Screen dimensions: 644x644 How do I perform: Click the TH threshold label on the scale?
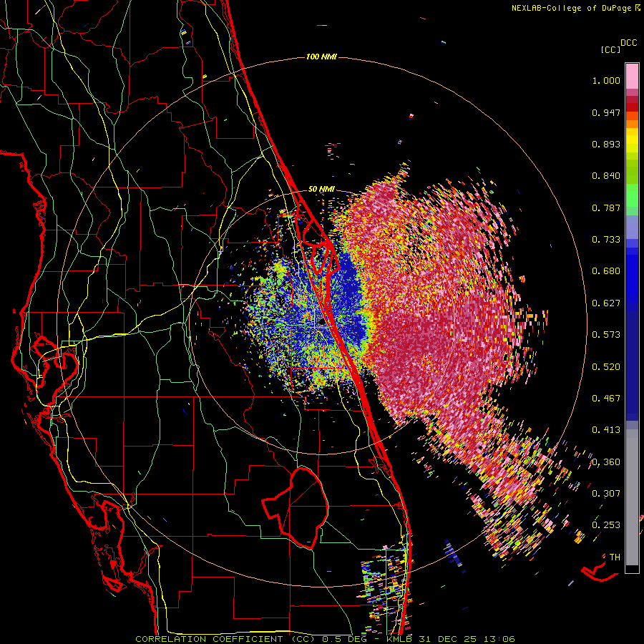point(615,557)
